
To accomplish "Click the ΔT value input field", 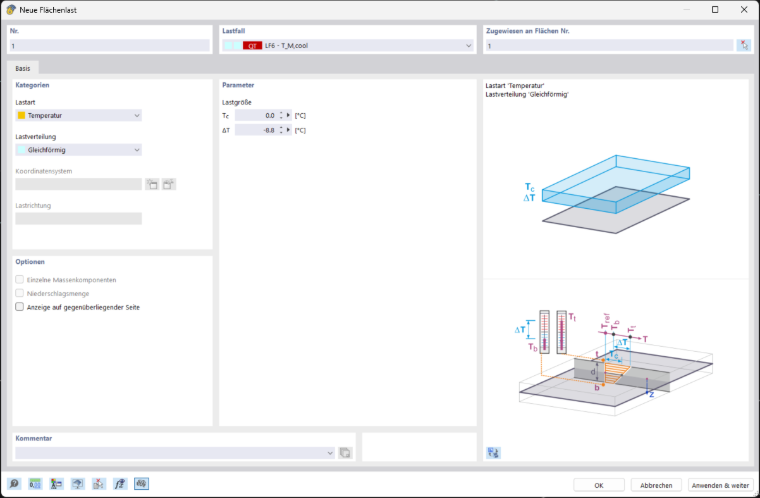I will point(256,130).
